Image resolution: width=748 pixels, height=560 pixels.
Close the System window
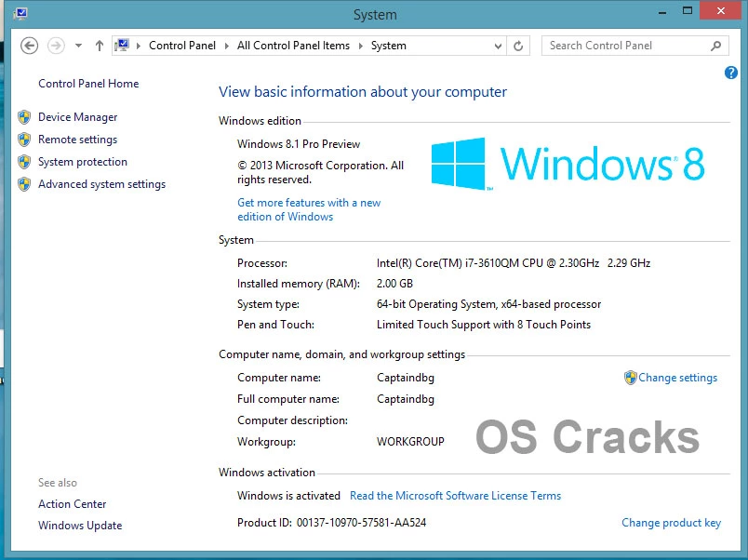(721, 10)
